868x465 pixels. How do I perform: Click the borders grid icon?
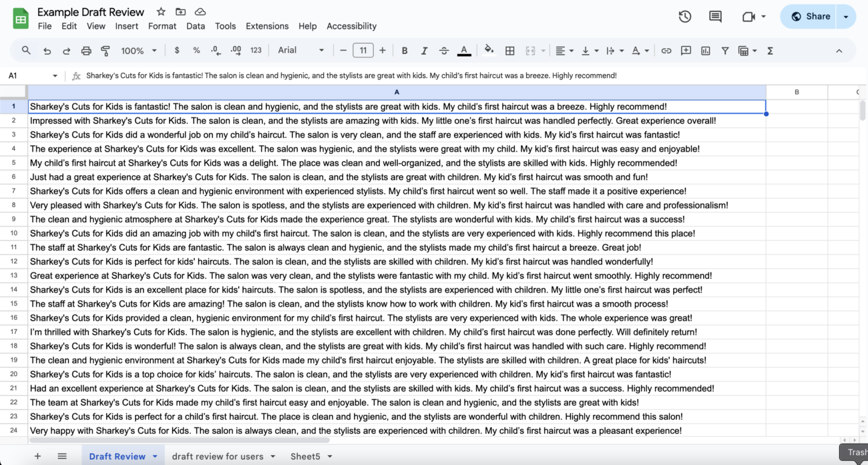coord(510,51)
